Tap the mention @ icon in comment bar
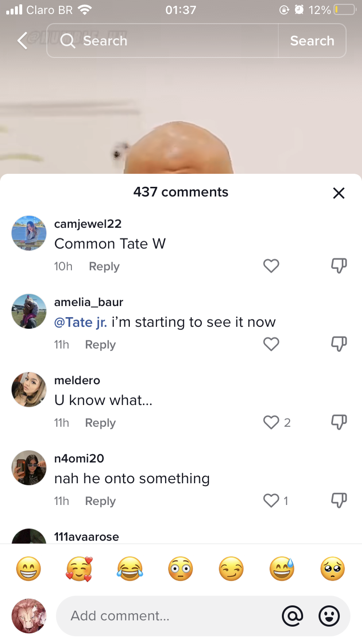 click(x=292, y=616)
